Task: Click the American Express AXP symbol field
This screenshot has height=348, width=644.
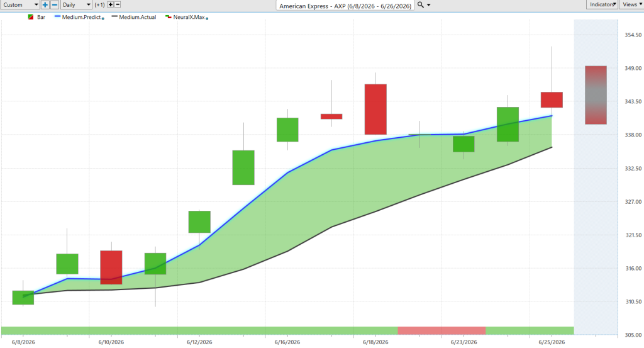Action: click(345, 6)
